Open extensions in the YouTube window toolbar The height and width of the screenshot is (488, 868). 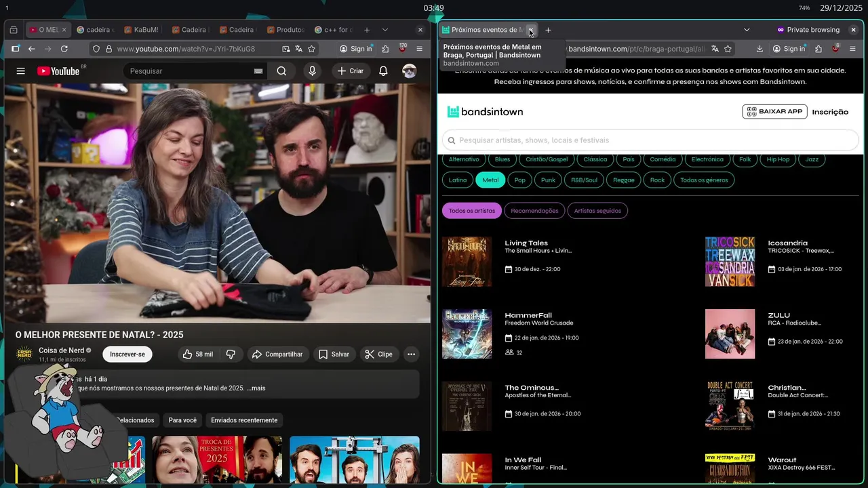click(385, 49)
